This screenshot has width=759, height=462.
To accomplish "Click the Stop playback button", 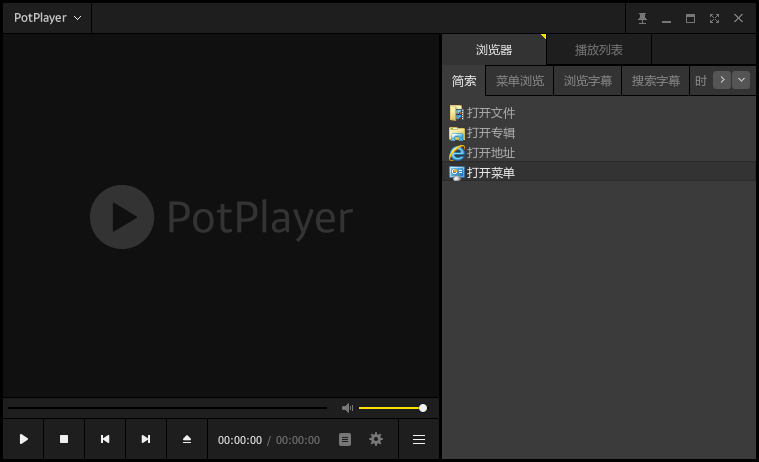I will pyautogui.click(x=64, y=439).
